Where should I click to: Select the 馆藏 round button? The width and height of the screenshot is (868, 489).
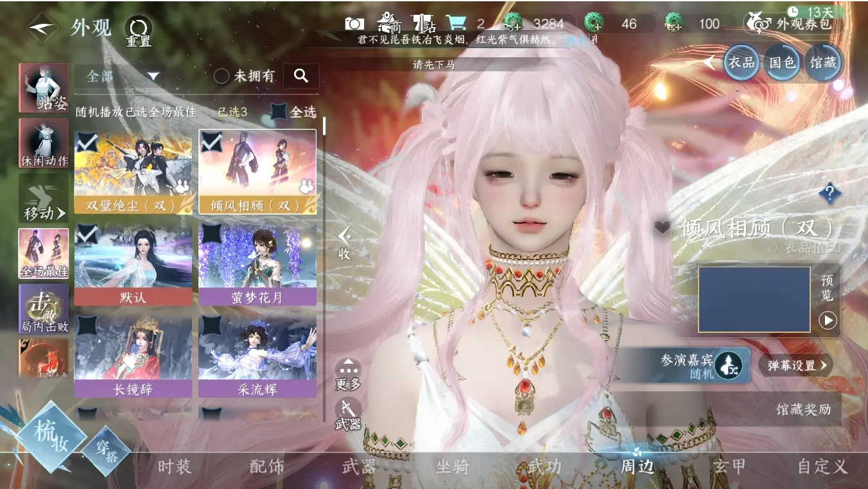(x=823, y=62)
